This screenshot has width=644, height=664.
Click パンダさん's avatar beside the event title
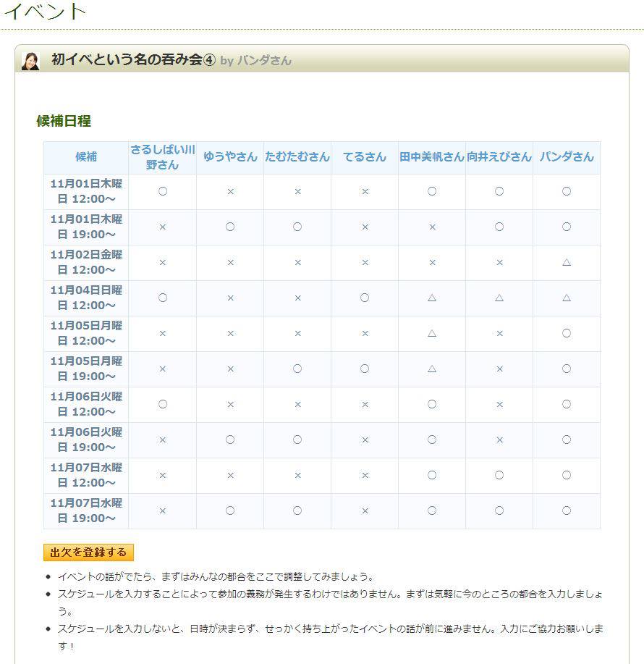30,60
